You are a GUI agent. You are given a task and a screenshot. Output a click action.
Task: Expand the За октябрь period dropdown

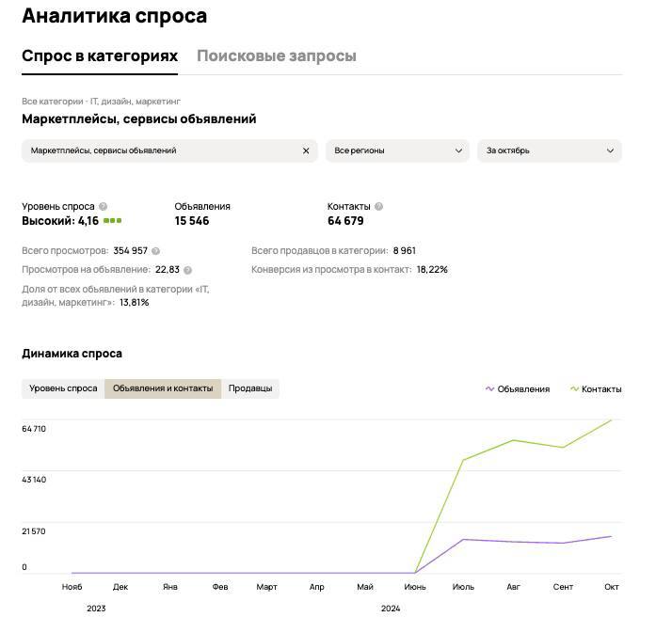click(550, 150)
